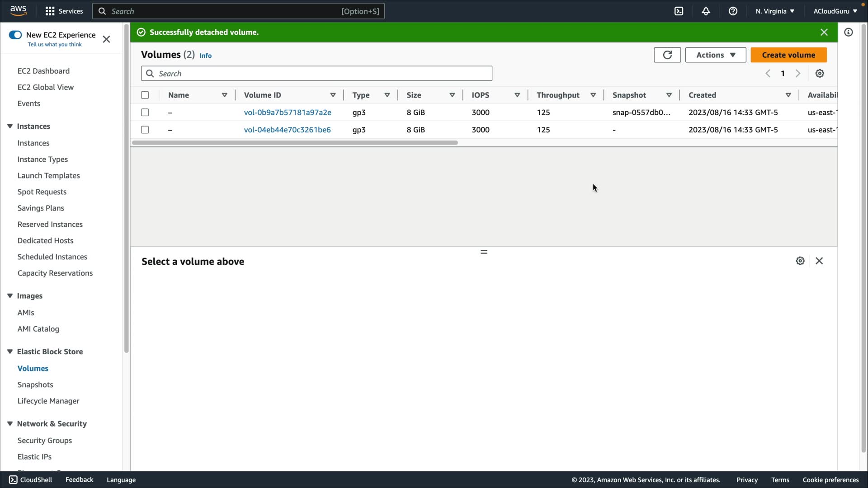Open the help question mark menu
Viewport: 868px width, 488px height.
[733, 11]
